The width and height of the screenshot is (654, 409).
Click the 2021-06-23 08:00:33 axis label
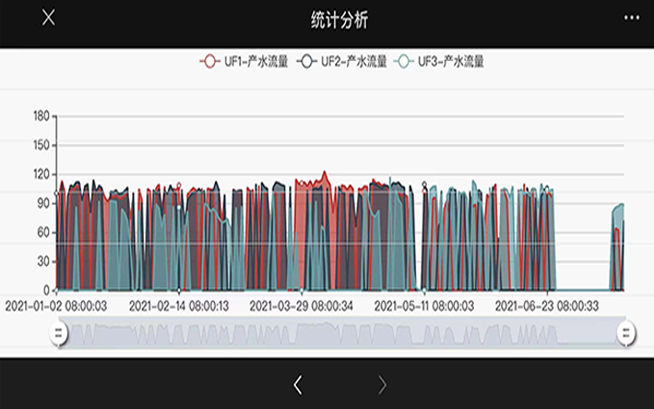click(x=546, y=305)
